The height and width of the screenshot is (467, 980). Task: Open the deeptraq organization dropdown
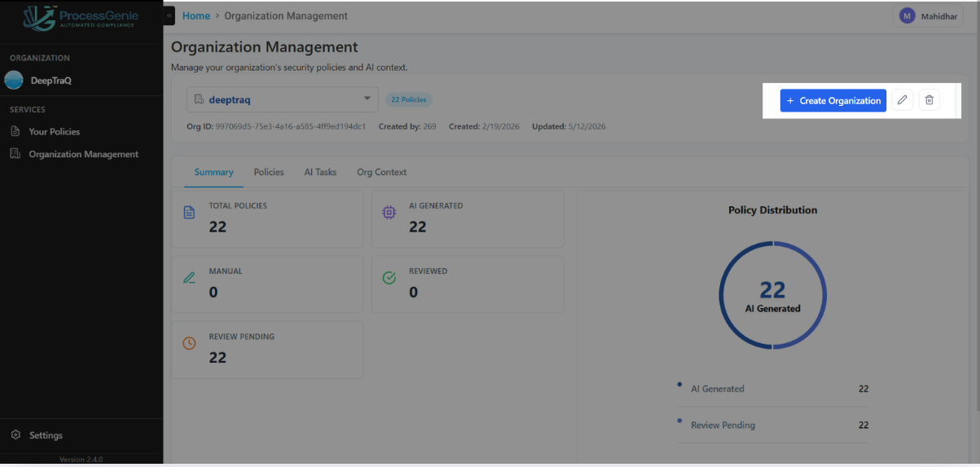coord(283,99)
